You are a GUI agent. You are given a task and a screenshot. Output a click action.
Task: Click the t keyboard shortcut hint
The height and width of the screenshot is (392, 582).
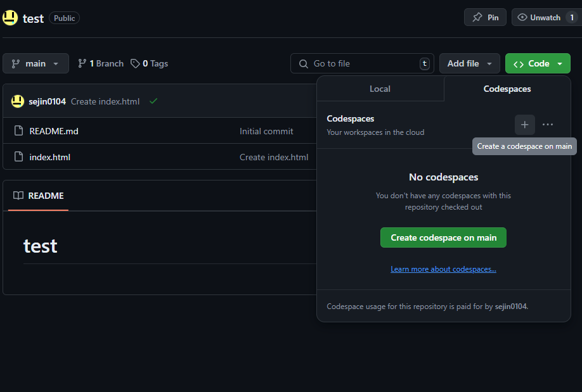coord(425,64)
